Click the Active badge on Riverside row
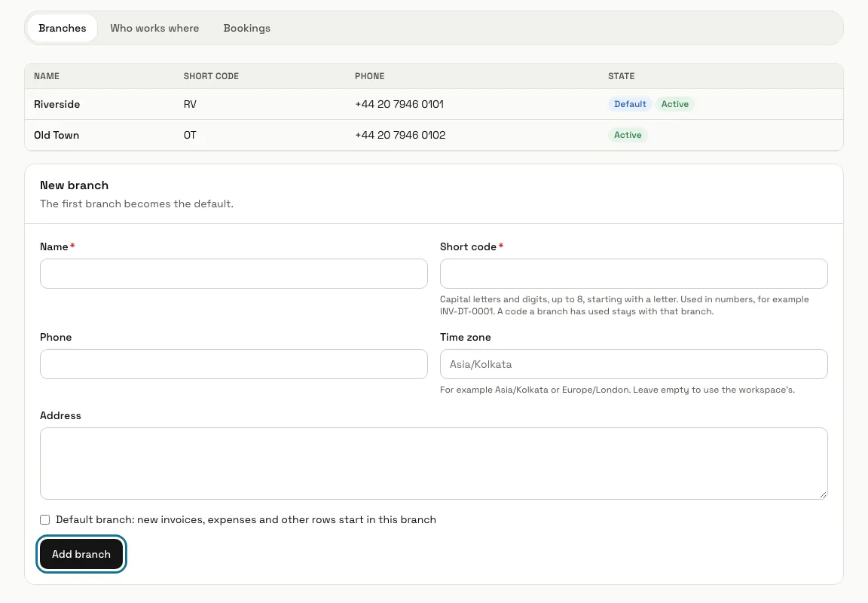Screen dimensions: 868x603 point(675,104)
